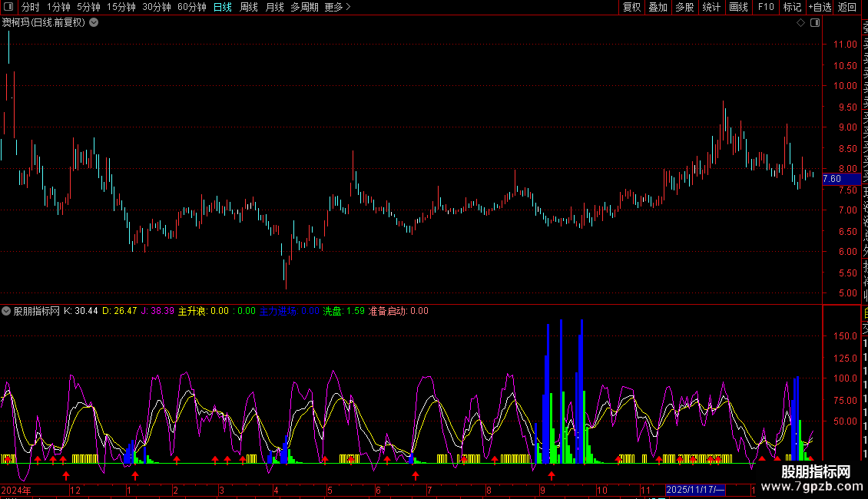Open 多股 multi-stock view
Image resolution: width=868 pixels, height=499 pixels.
point(684,8)
